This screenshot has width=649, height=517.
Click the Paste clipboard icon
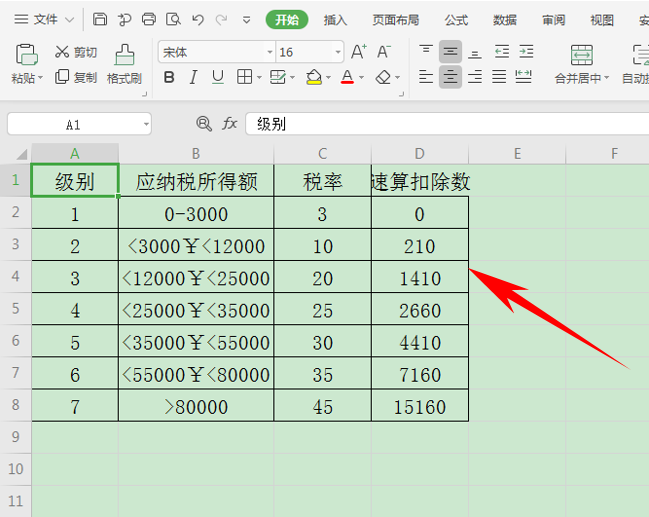click(x=27, y=55)
